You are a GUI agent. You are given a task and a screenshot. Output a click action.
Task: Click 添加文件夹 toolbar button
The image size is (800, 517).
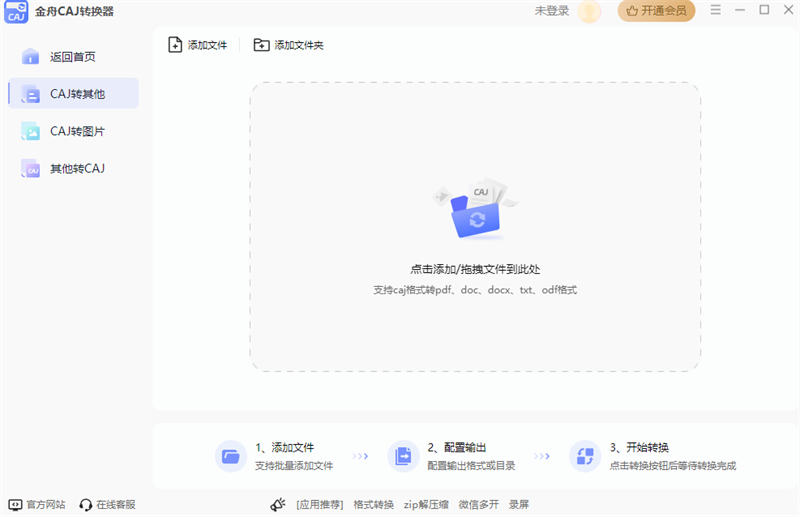click(x=288, y=45)
